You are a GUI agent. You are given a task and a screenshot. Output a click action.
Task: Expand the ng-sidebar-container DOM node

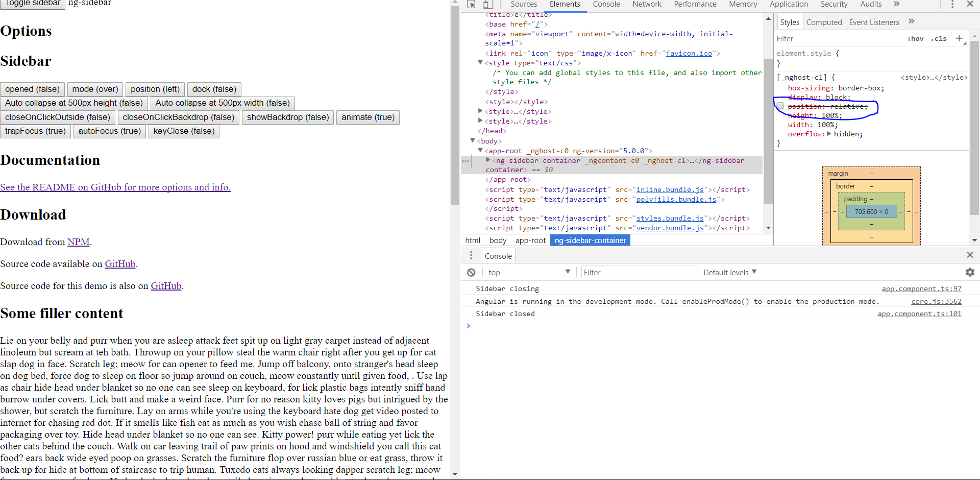click(488, 160)
